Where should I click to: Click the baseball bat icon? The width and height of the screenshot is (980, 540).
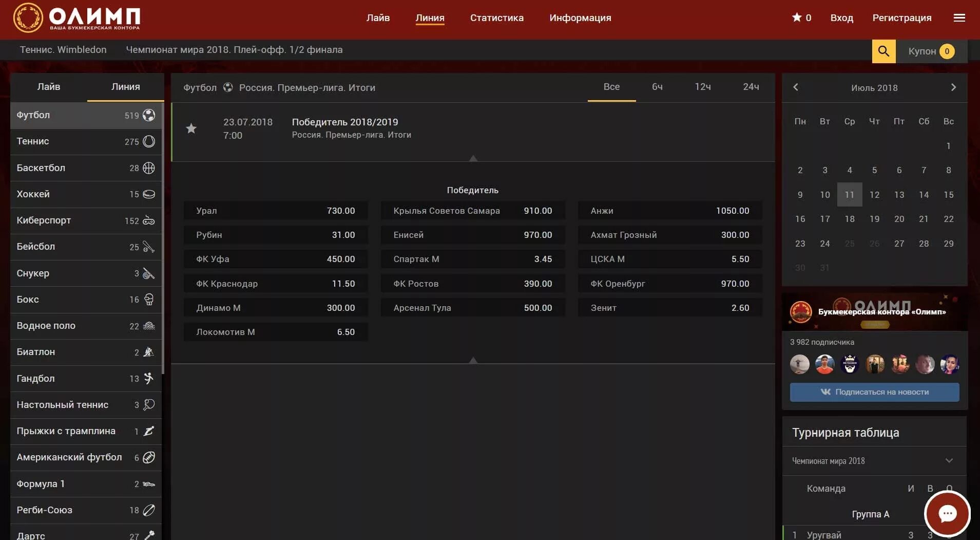[x=149, y=247]
